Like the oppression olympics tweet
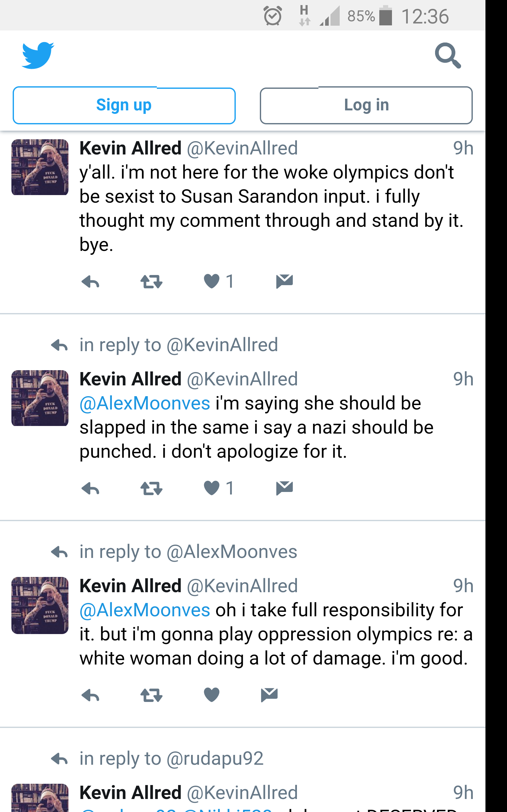This screenshot has height=812, width=507. pyautogui.click(x=212, y=695)
